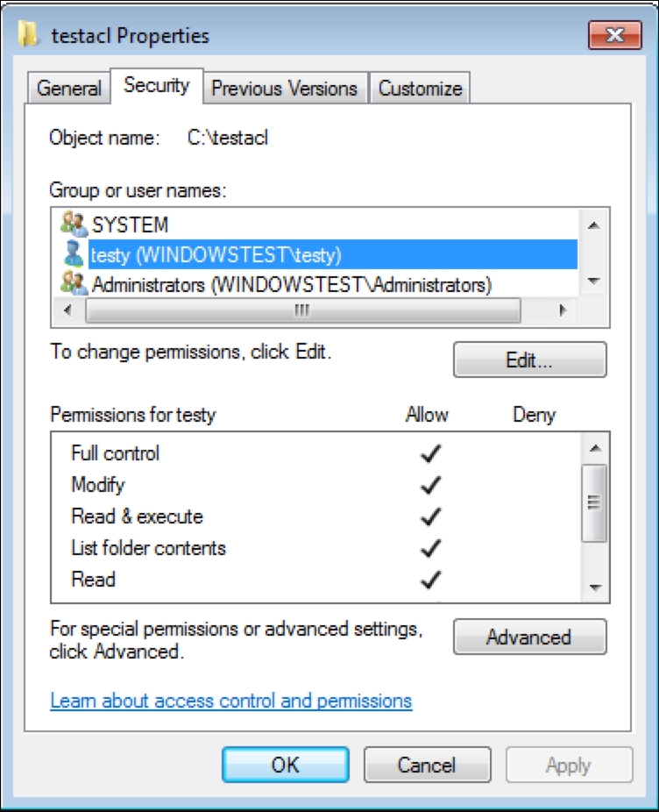Select SYSTEM in group or user names
659x812 pixels.
(130, 225)
